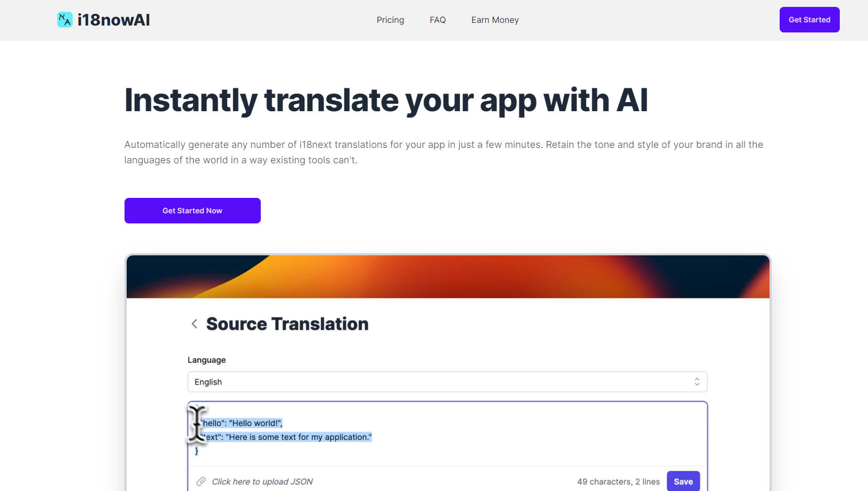Click the Language field label
Viewport: 868px width, 491px height.
click(x=206, y=360)
